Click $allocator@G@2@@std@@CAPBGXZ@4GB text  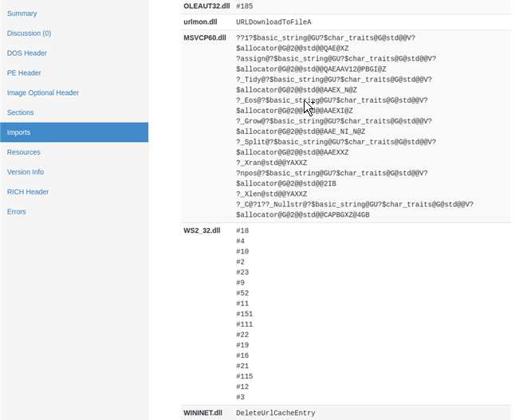click(x=303, y=214)
